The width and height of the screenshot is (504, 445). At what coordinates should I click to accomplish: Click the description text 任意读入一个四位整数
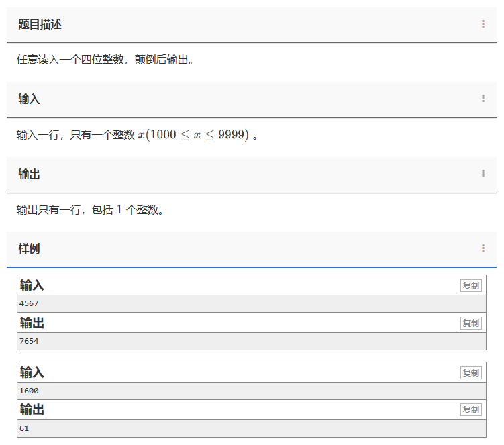[70, 60]
